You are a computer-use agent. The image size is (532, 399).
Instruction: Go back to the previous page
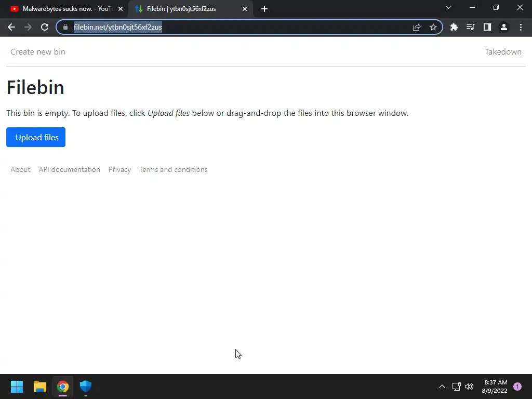(x=11, y=27)
